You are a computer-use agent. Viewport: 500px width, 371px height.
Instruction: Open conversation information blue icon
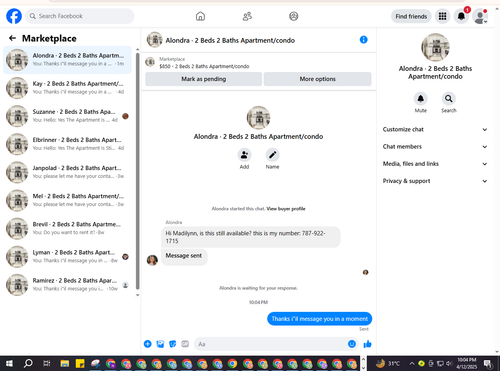(363, 40)
